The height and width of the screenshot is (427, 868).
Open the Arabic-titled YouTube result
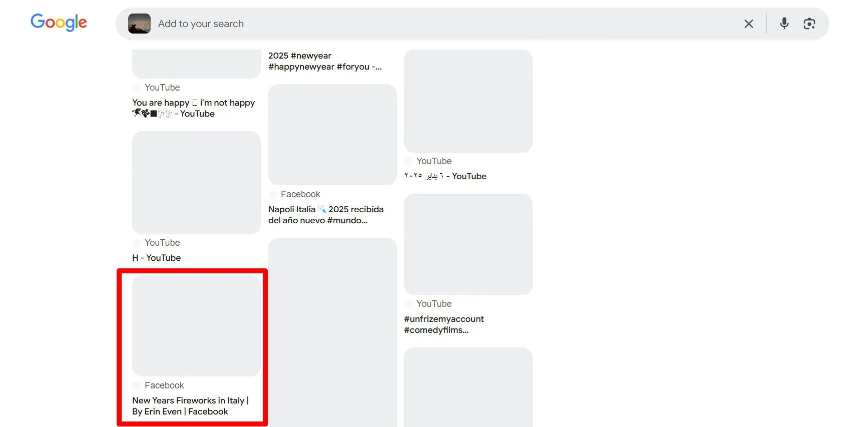(445, 176)
